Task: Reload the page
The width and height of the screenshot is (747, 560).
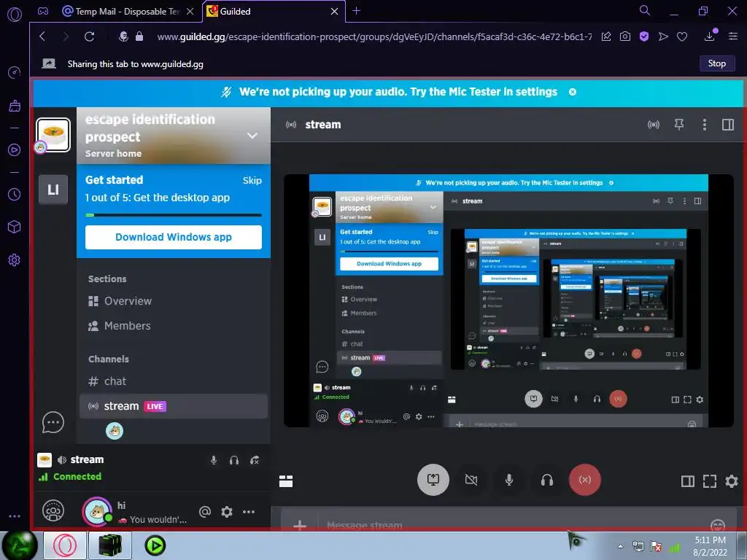Action: click(x=89, y=36)
